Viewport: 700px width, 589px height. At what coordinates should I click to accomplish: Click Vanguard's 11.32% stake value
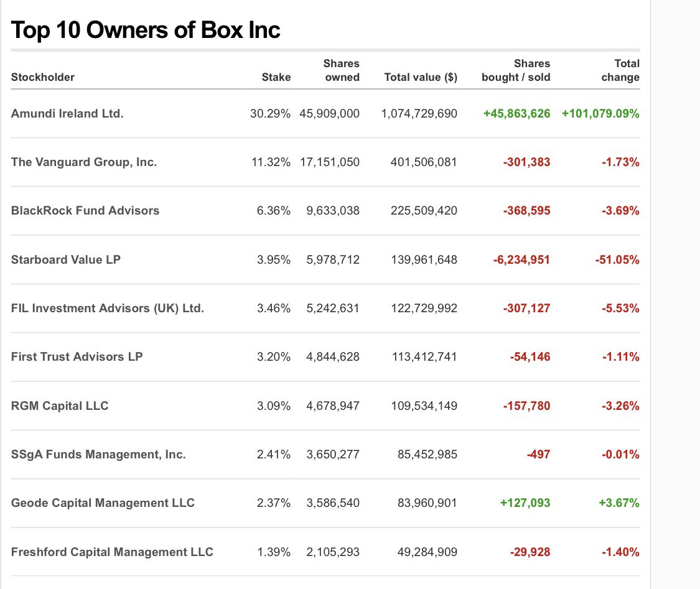(271, 162)
